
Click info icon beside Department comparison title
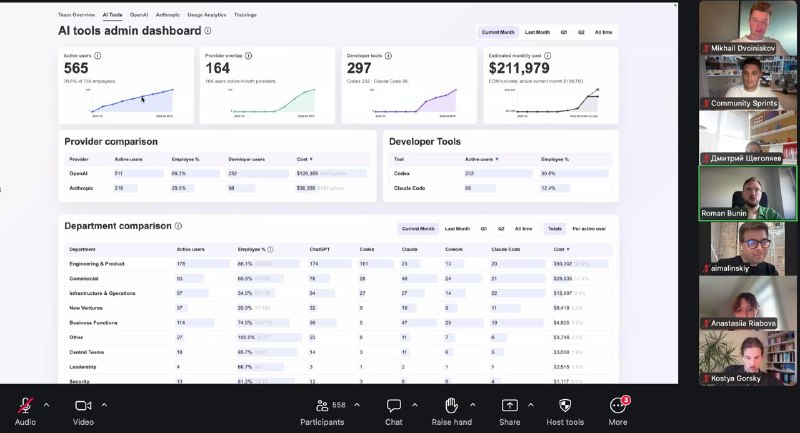click(x=178, y=226)
